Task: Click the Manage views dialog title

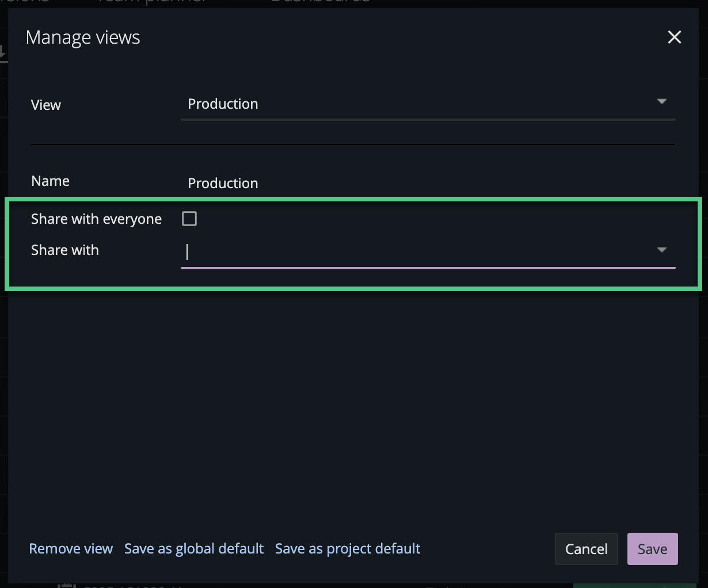Action: point(83,37)
